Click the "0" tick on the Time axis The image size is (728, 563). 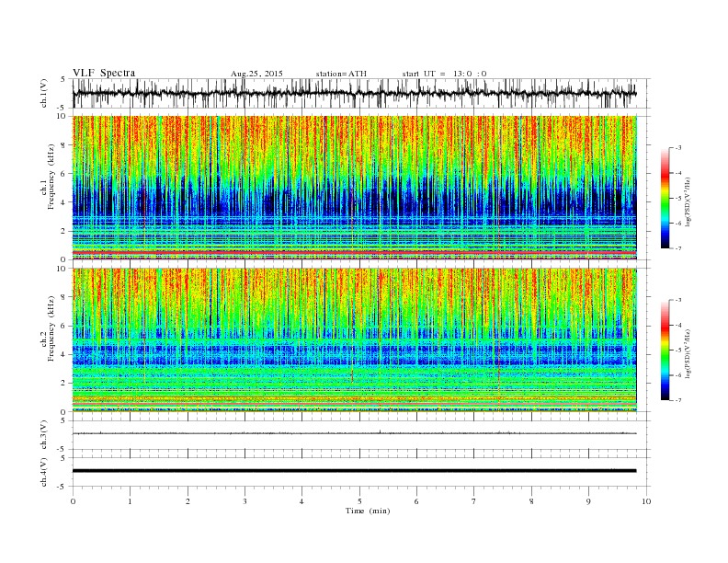coord(73,501)
